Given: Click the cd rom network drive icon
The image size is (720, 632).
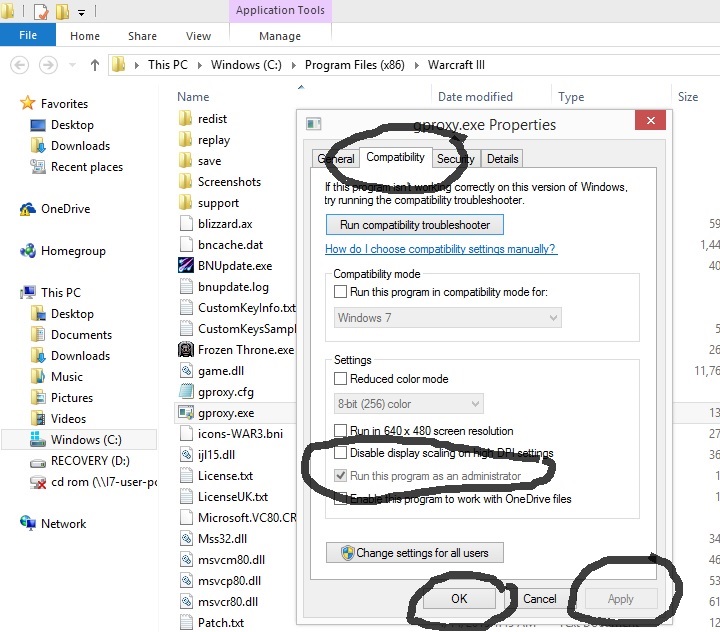Looking at the screenshot, I should click(x=38, y=482).
